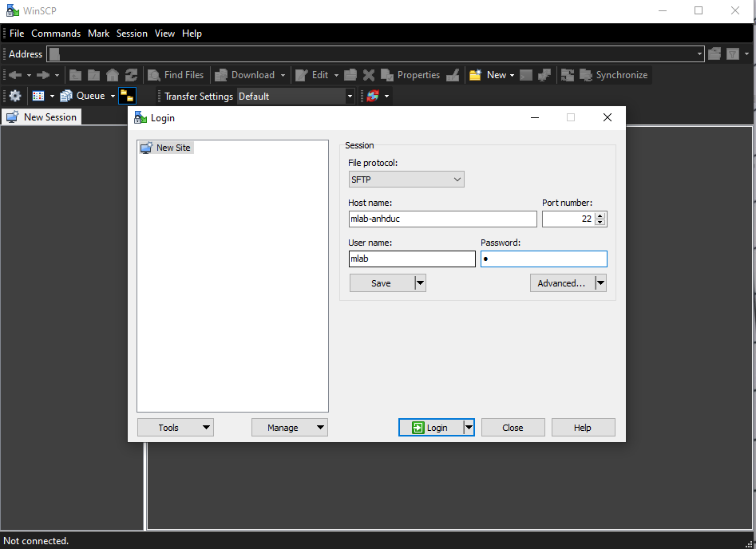The image size is (756, 549).
Task: Click the Delete X icon in toolbar
Action: coord(369,75)
